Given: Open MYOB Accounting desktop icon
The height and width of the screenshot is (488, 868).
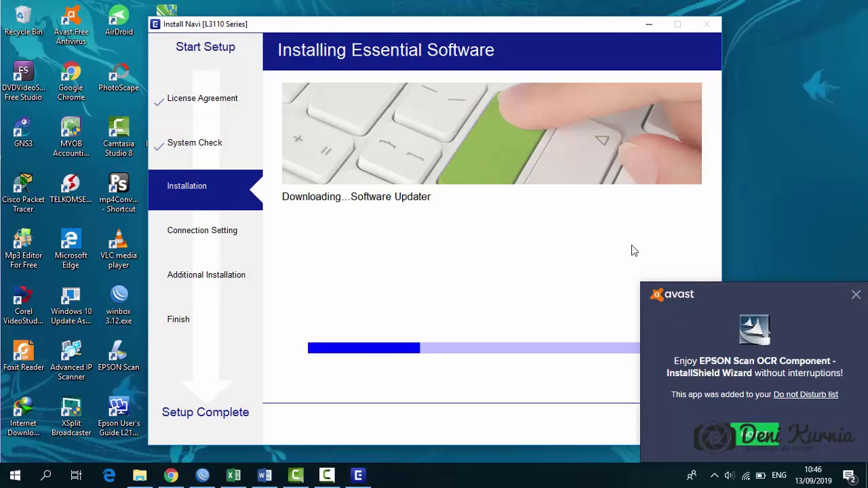Looking at the screenshot, I should pos(71,138).
